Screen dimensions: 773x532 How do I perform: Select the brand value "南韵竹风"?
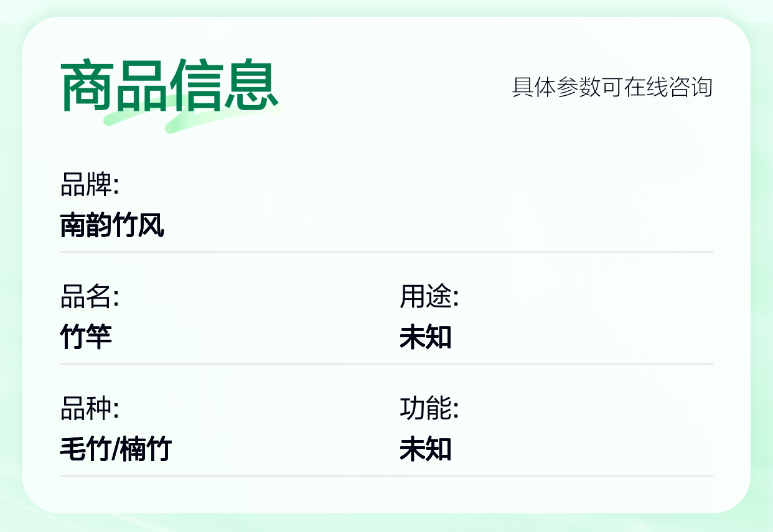pyautogui.click(x=112, y=225)
